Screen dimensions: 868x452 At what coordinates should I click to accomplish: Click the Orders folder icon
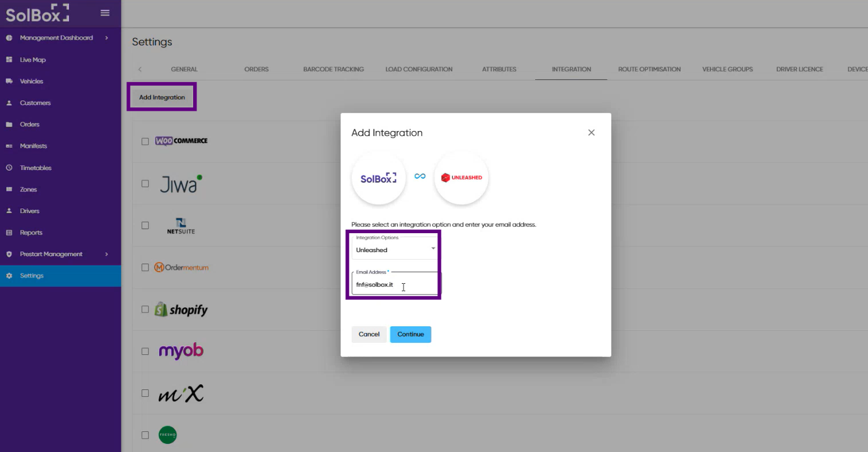point(9,125)
